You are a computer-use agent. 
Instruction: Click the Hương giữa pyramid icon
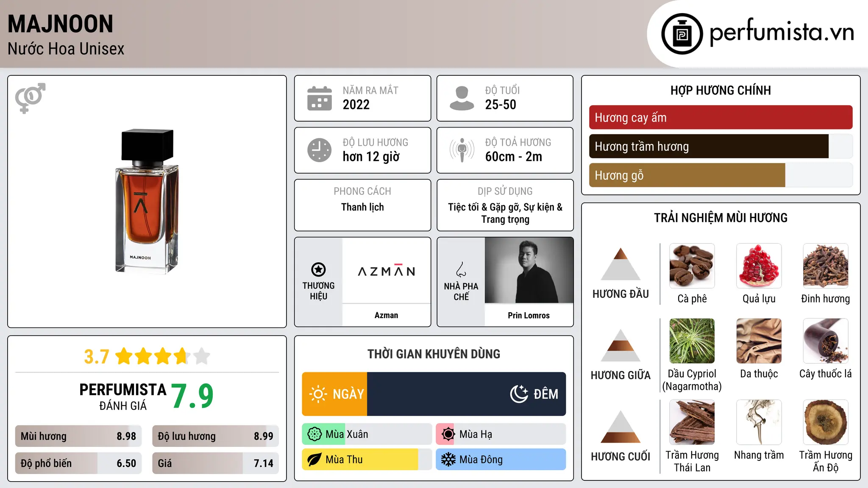tap(620, 345)
